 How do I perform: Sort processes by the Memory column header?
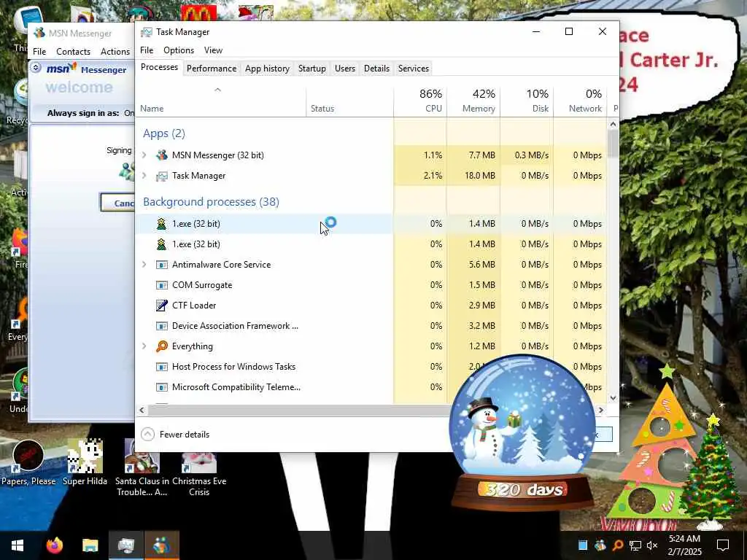coord(473,101)
